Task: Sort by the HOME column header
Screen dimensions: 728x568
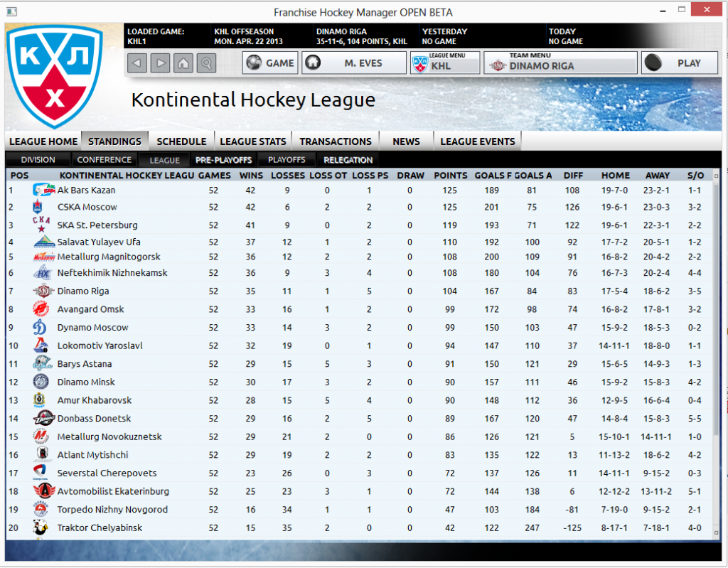Action: click(x=616, y=176)
